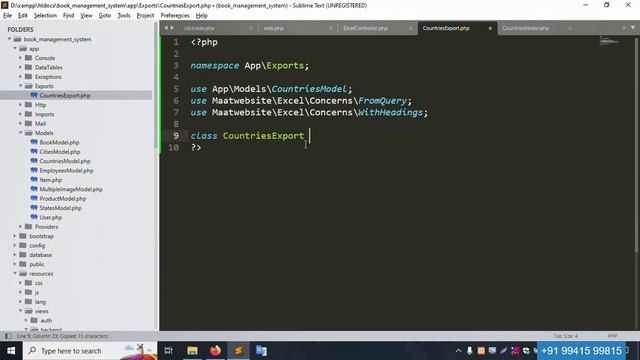Expand the Providers folder
Image resolution: width=640 pixels, height=360 pixels.
click(20, 227)
